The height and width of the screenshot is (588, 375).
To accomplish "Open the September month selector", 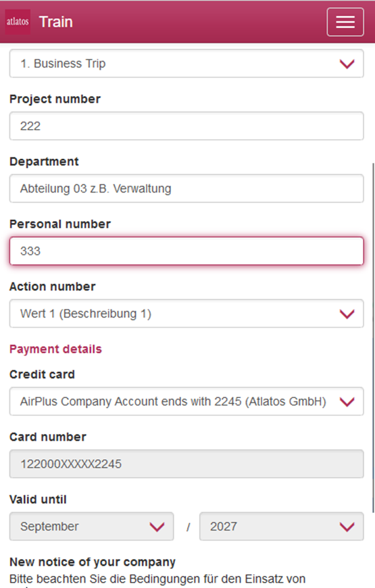I will 91,526.
